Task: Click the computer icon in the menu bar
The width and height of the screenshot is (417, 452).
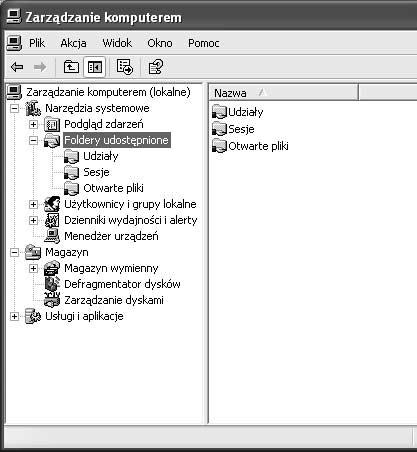Action: (14, 43)
